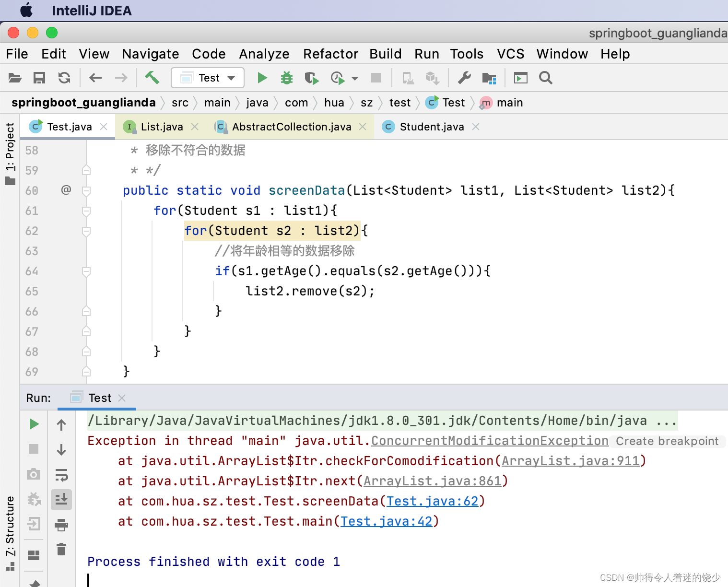
Task: Open Project Structure toolbar icon
Action: coord(489,78)
